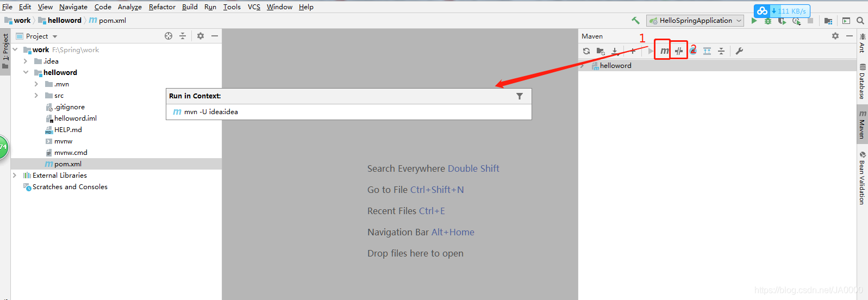Open Search Everywhere magnifier icon
This screenshot has height=300, width=868.
click(x=860, y=21)
